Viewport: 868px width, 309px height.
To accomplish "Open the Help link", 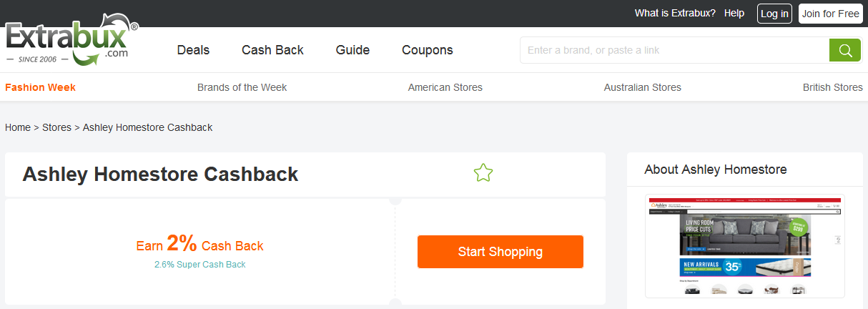I will pyautogui.click(x=734, y=14).
